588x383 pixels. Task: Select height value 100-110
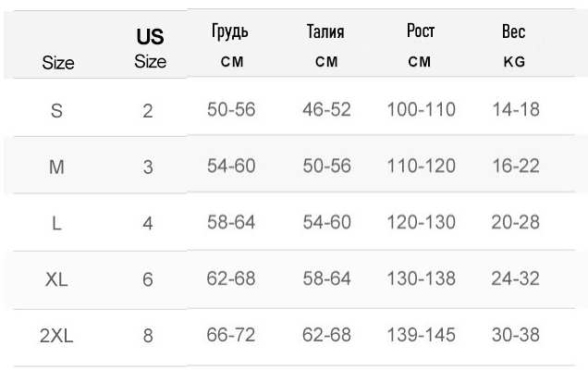(x=422, y=109)
